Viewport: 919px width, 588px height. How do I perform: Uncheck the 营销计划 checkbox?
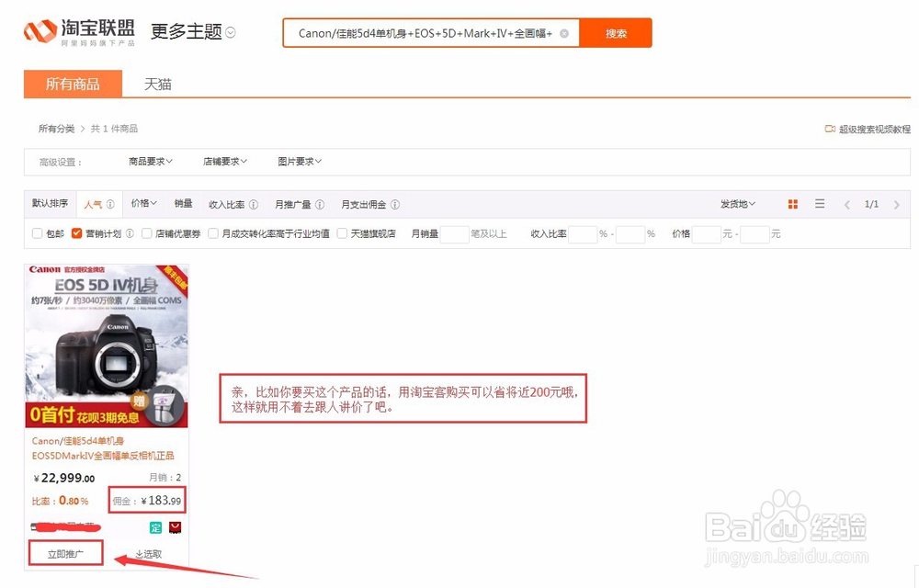pyautogui.click(x=76, y=233)
